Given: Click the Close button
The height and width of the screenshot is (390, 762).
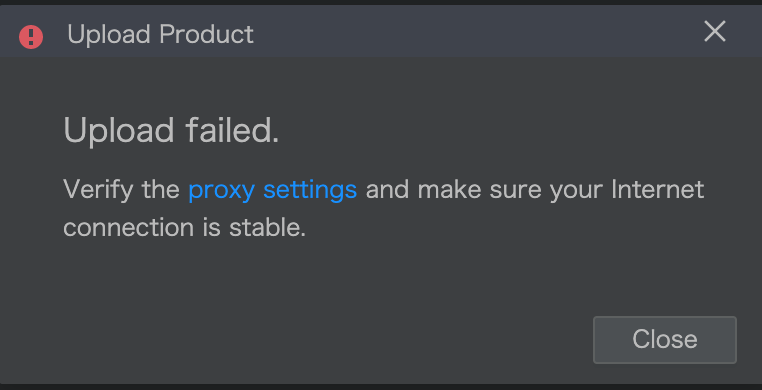Looking at the screenshot, I should (664, 339).
